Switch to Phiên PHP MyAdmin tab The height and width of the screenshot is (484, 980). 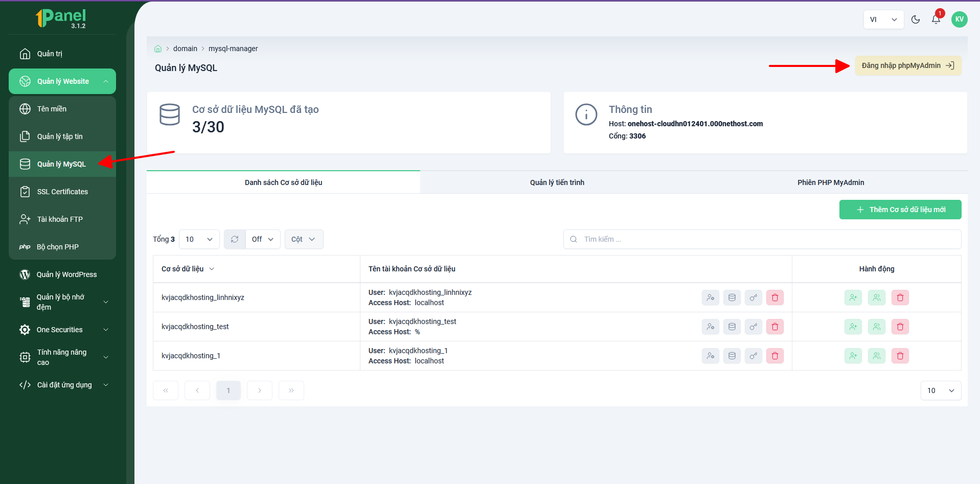(x=831, y=182)
